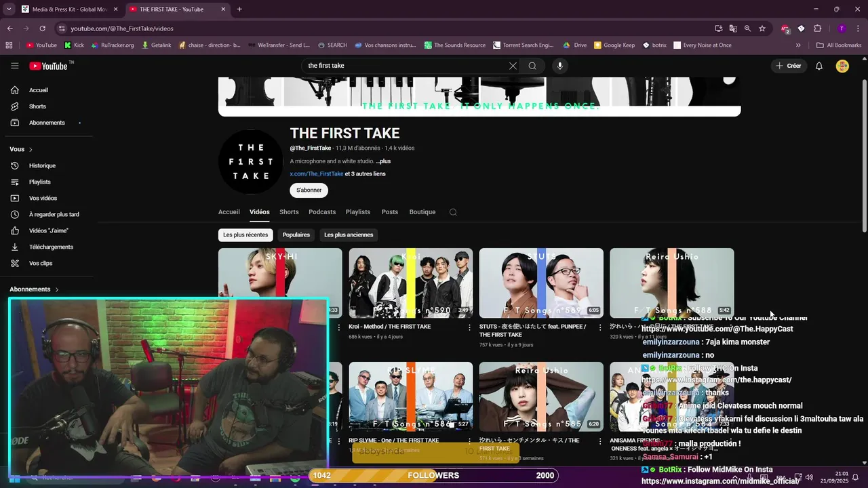Image resolution: width=868 pixels, height=488 pixels.
Task: Switch to the Podcasts tab
Action: (x=322, y=212)
